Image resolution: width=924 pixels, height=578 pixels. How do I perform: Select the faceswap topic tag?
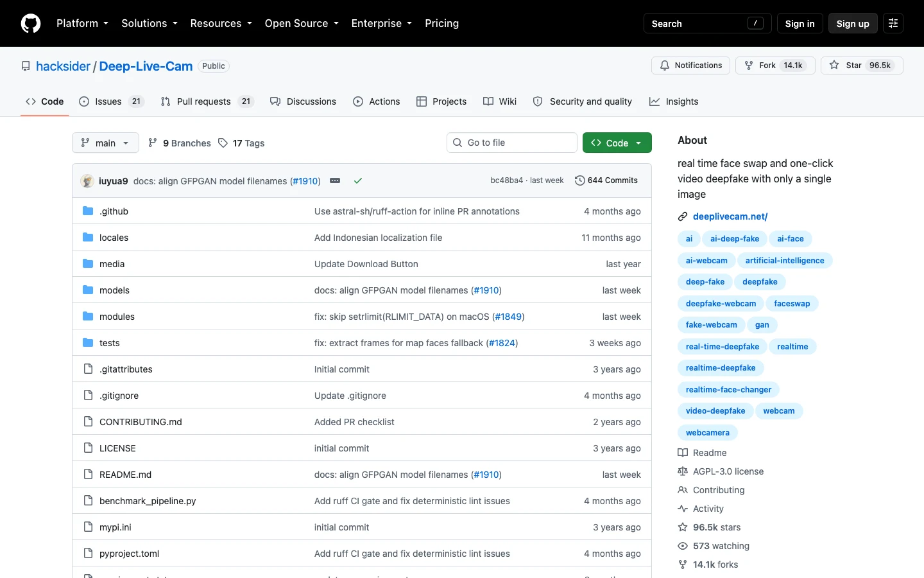click(x=792, y=304)
